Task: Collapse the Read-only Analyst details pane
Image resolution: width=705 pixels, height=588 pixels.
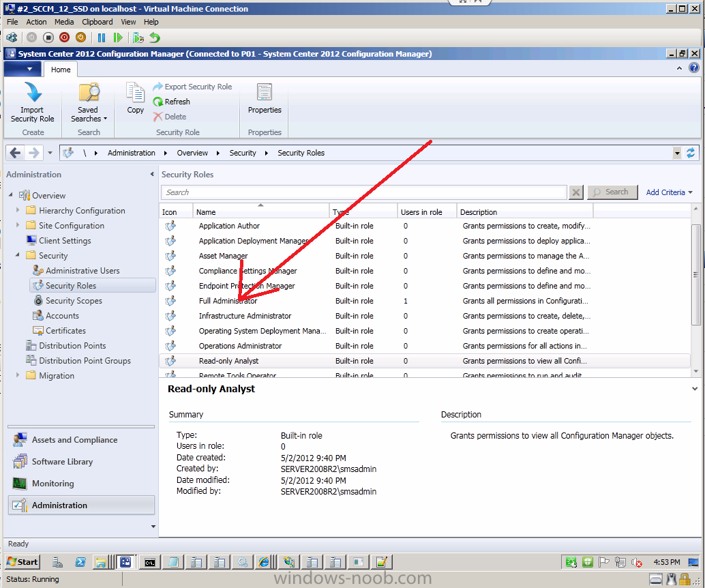Action: click(695, 389)
